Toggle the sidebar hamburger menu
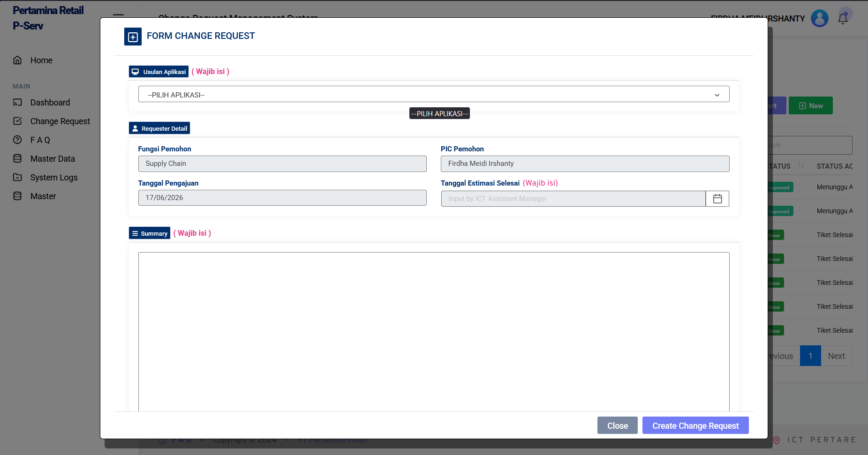This screenshot has height=455, width=868. click(x=118, y=15)
